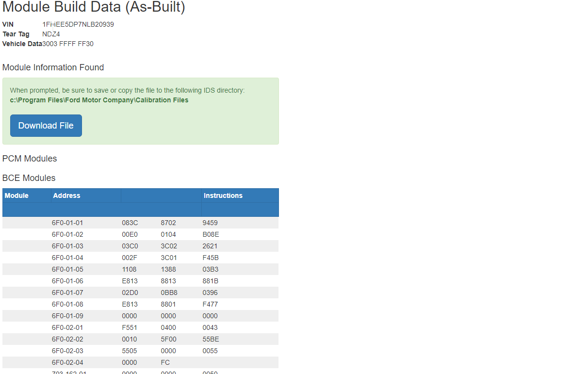Screen dimensions: 588x374
Task: Click the Module Build Data page title
Action: pos(94,7)
